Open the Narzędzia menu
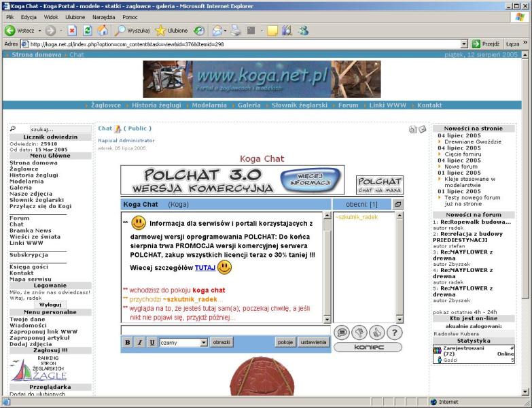The width and height of the screenshot is (532, 408). pyautogui.click(x=103, y=17)
